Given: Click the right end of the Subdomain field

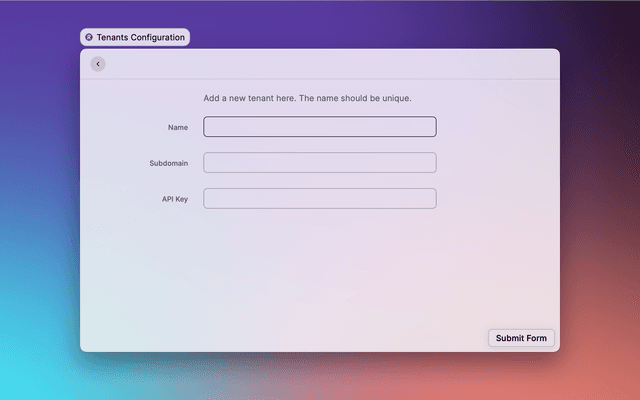Looking at the screenshot, I should 428,163.
